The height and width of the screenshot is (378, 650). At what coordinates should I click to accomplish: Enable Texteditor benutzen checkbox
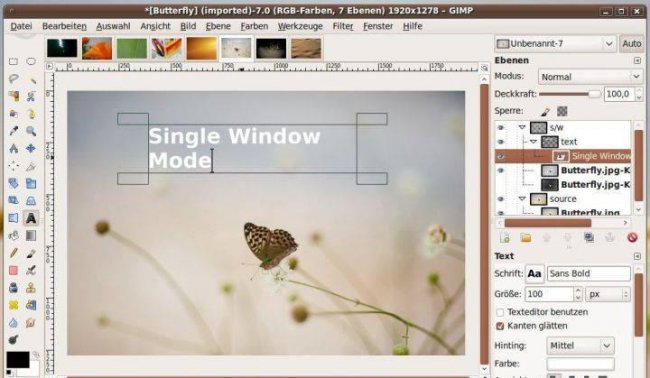pyautogui.click(x=500, y=312)
